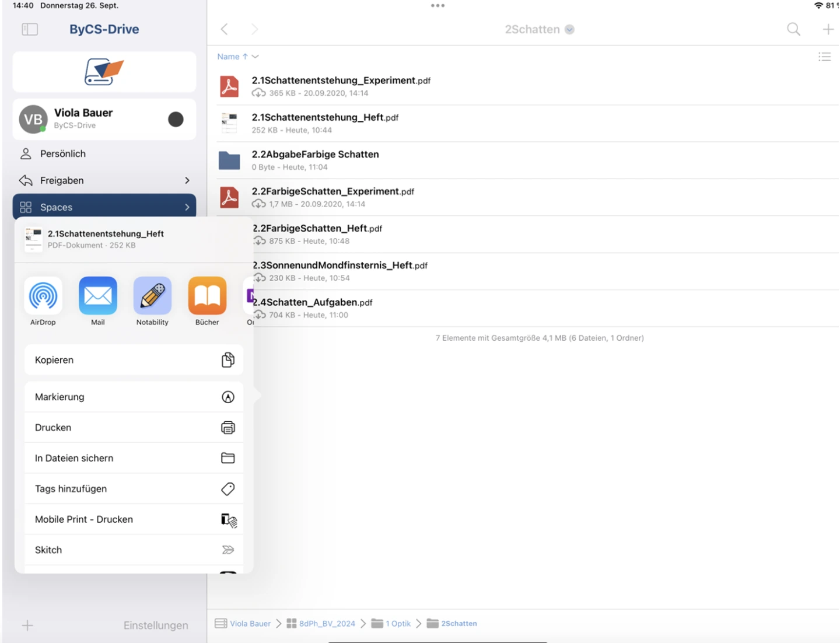This screenshot has height=643, width=840.
Task: Go back with the left arrow
Action: click(x=225, y=29)
